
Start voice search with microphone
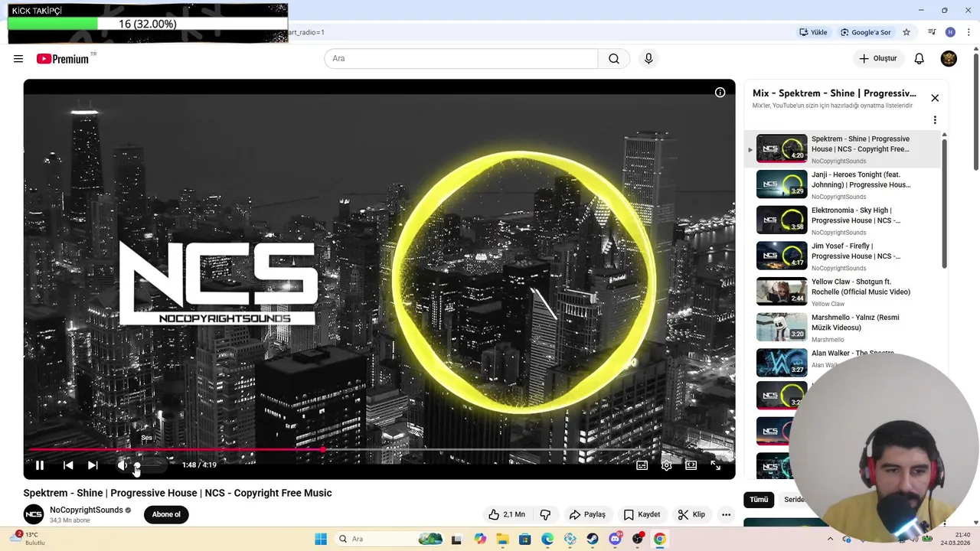pos(648,59)
